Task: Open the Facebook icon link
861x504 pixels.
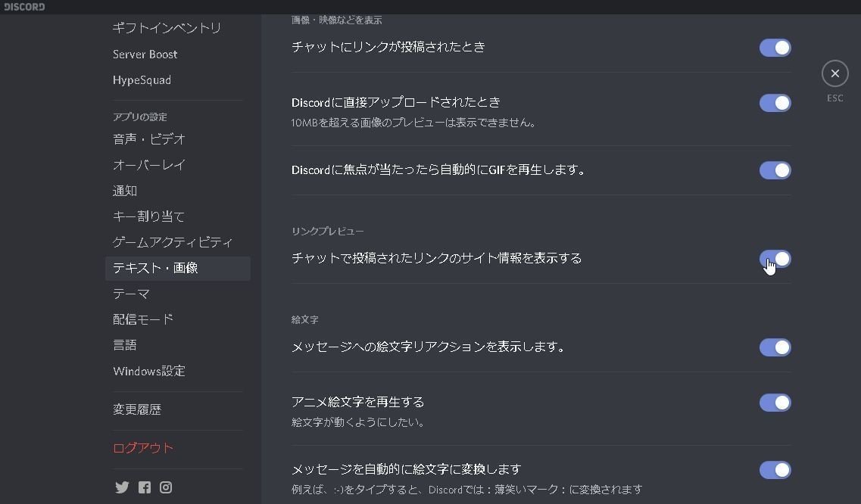Action: click(144, 487)
